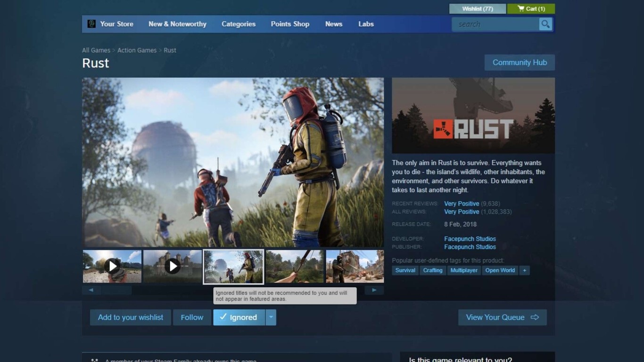
Task: Click the All Games breadcrumb
Action: (96, 50)
